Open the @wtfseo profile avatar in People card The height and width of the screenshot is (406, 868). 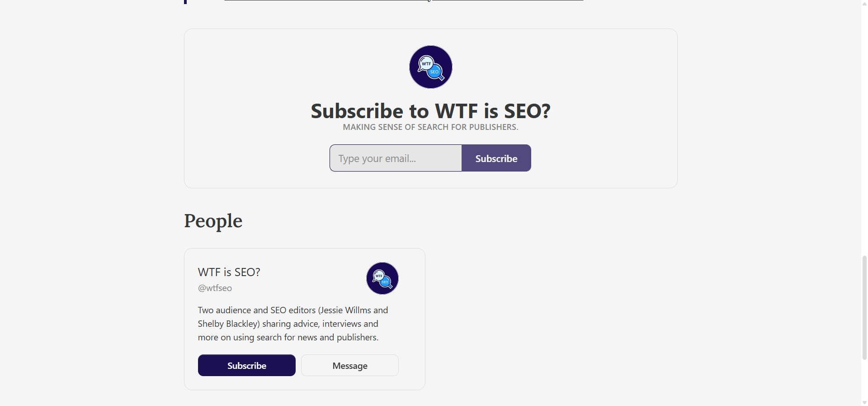point(382,278)
